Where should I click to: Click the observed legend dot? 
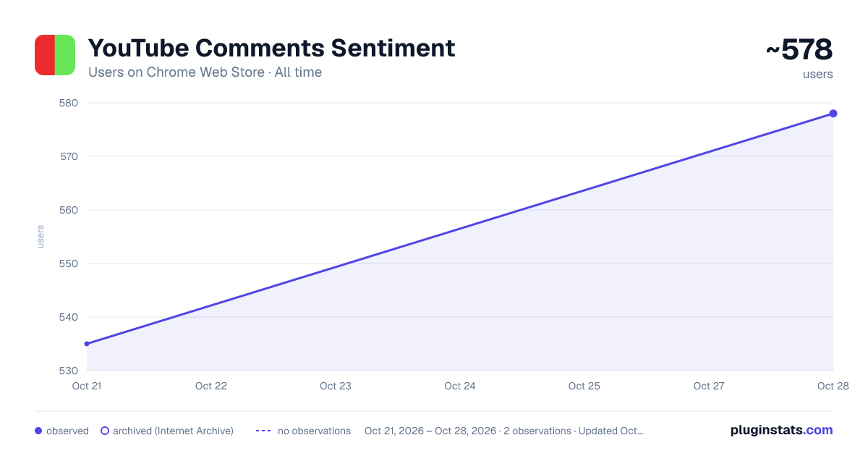pos(38,431)
